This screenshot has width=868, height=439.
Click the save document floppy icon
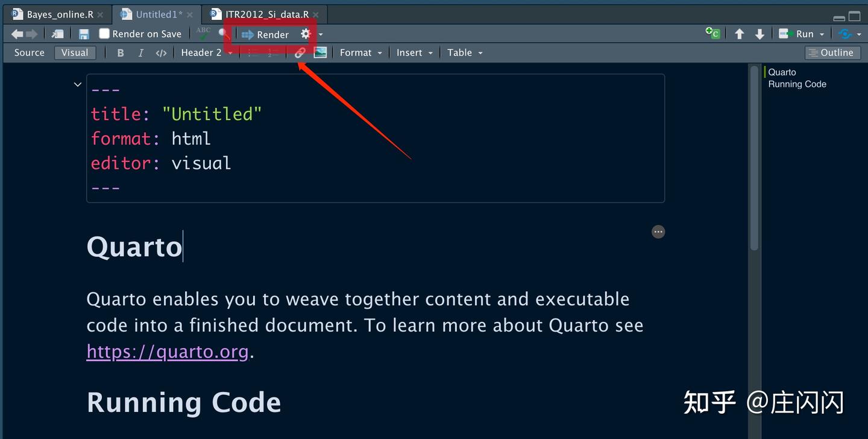(84, 34)
